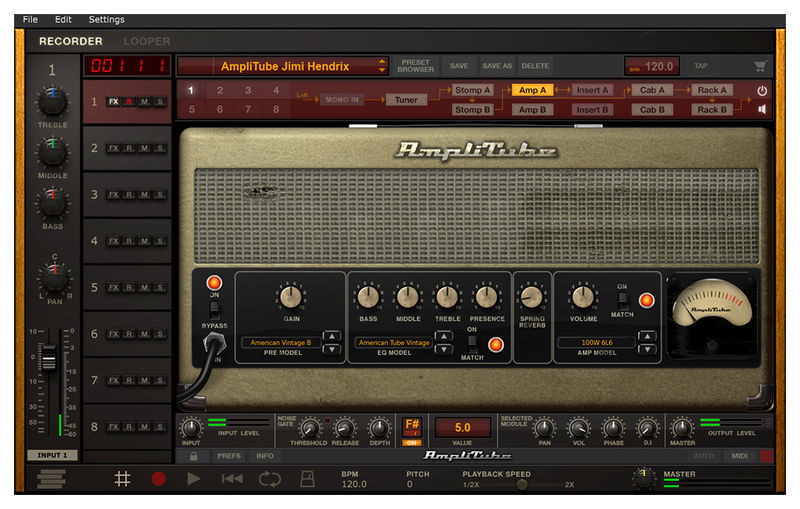
Task: Click Pre Model up arrow
Action: pos(332,336)
